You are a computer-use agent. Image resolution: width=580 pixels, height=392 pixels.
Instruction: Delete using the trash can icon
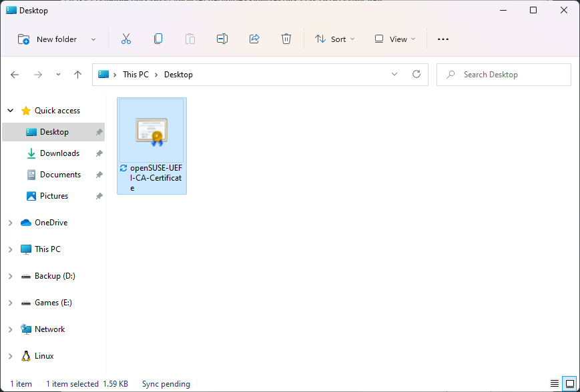(x=286, y=39)
